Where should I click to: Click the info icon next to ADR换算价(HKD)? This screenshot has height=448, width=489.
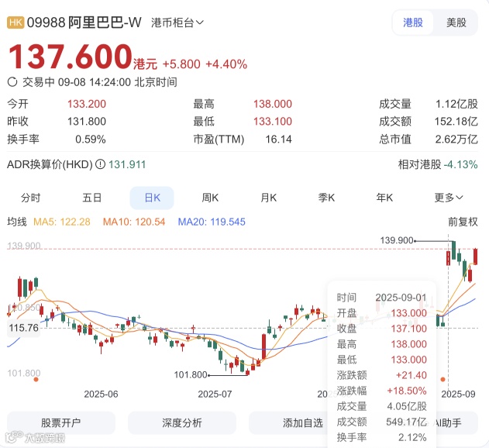(100, 164)
